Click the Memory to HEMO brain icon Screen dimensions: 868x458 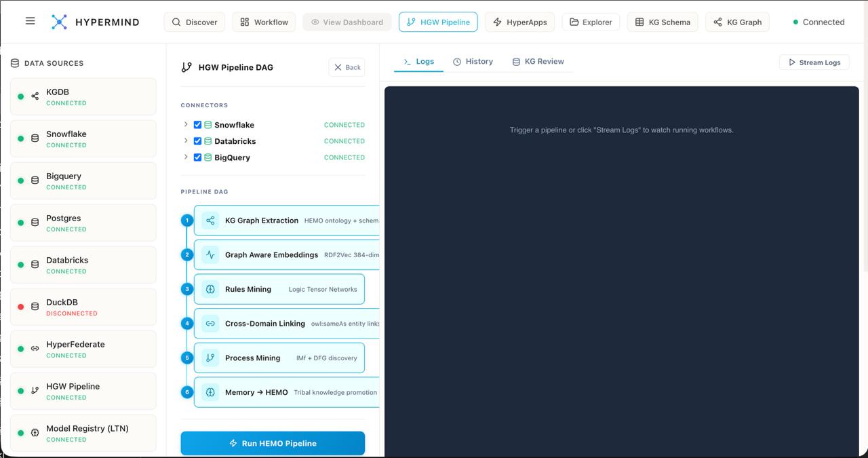click(x=210, y=392)
